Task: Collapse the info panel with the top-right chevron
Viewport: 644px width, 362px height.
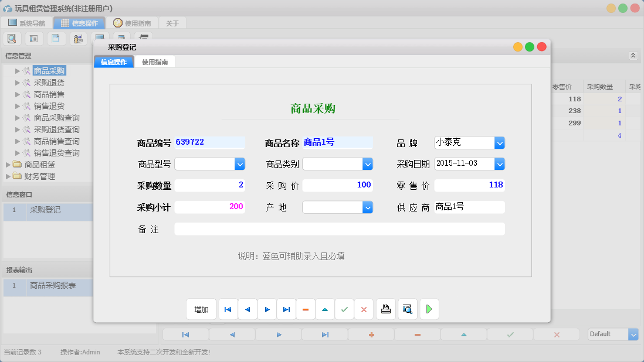Action: (633, 55)
